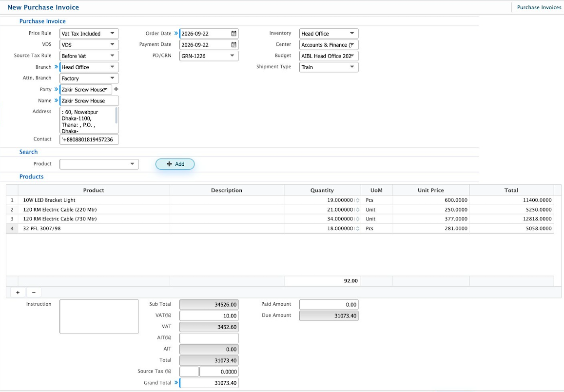Click quantity stepper for 120 RM Cable (730 Mtr)
This screenshot has width=564, height=392.
[x=357, y=219]
